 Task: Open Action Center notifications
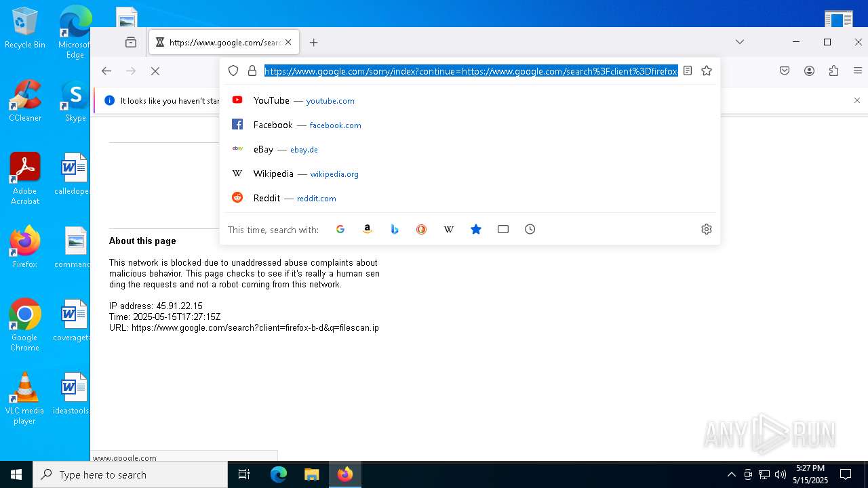(846, 474)
